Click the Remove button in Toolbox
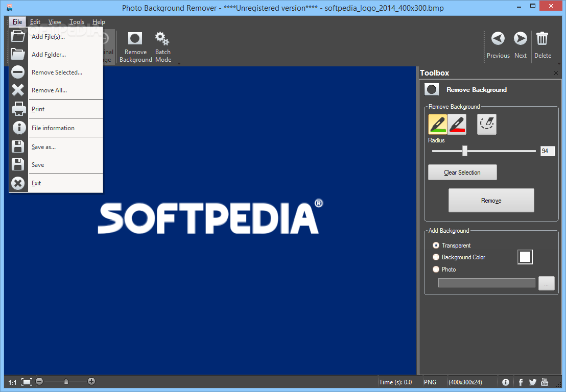566x392 pixels. (491, 201)
